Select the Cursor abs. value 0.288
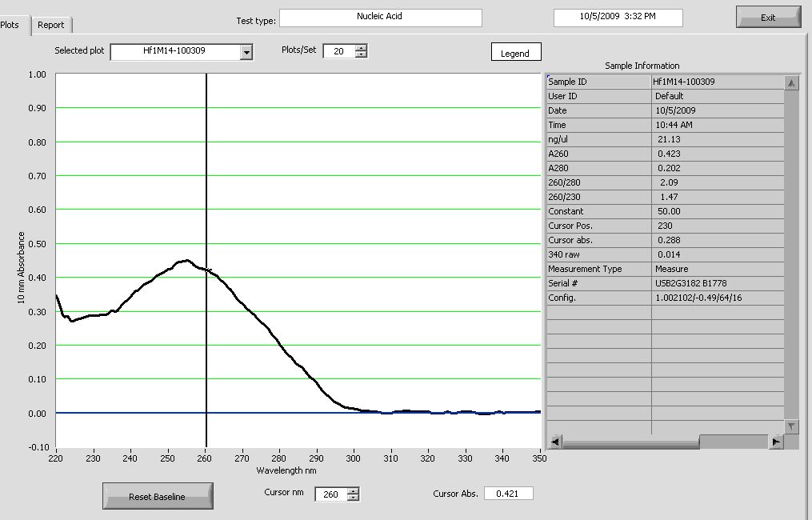Image resolution: width=812 pixels, height=520 pixels. tap(669, 240)
